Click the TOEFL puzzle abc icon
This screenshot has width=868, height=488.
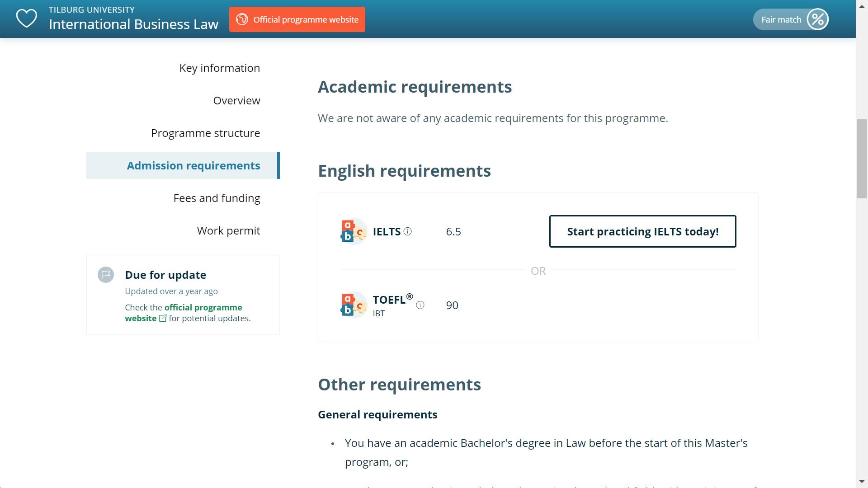[353, 305]
